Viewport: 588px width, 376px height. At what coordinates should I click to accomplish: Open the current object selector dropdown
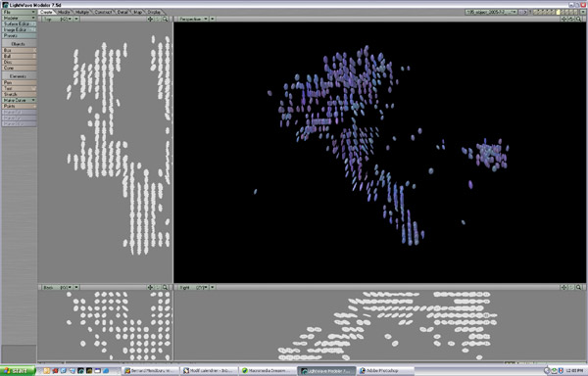pos(492,12)
